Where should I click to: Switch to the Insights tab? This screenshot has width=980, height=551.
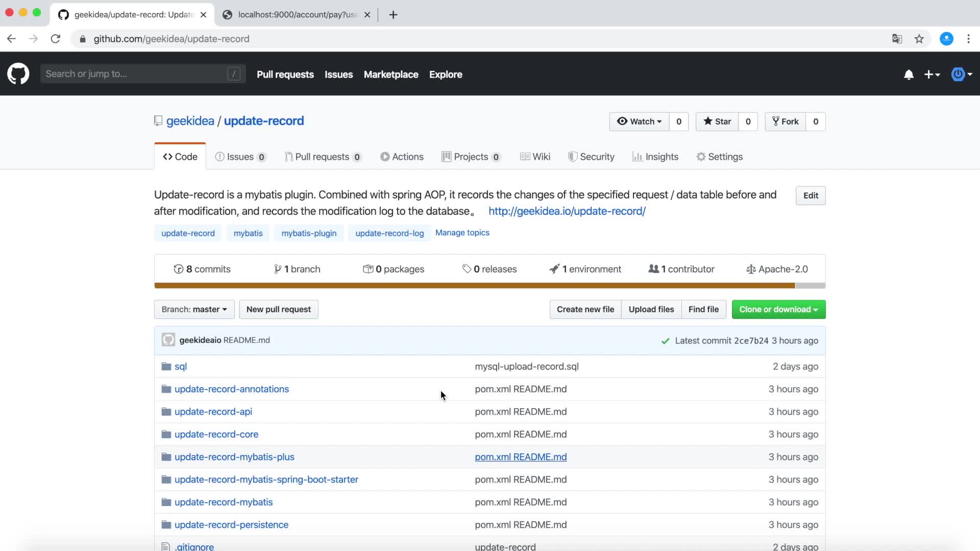pyautogui.click(x=655, y=157)
